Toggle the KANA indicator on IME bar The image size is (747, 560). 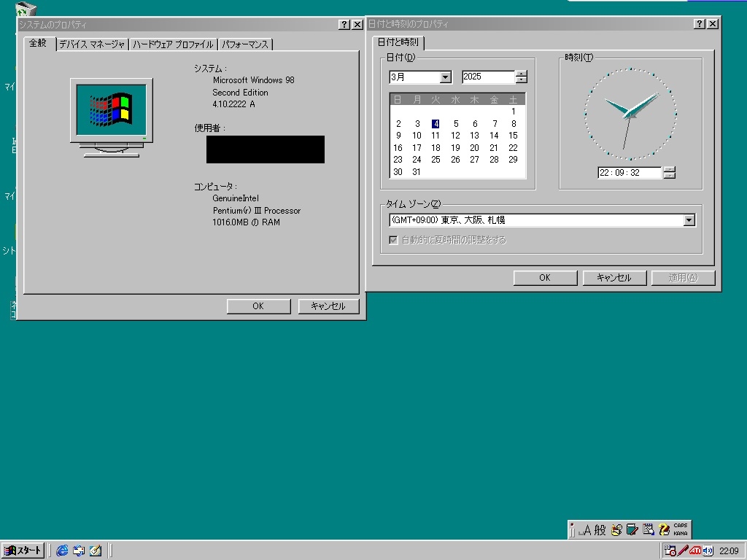pyautogui.click(x=681, y=533)
